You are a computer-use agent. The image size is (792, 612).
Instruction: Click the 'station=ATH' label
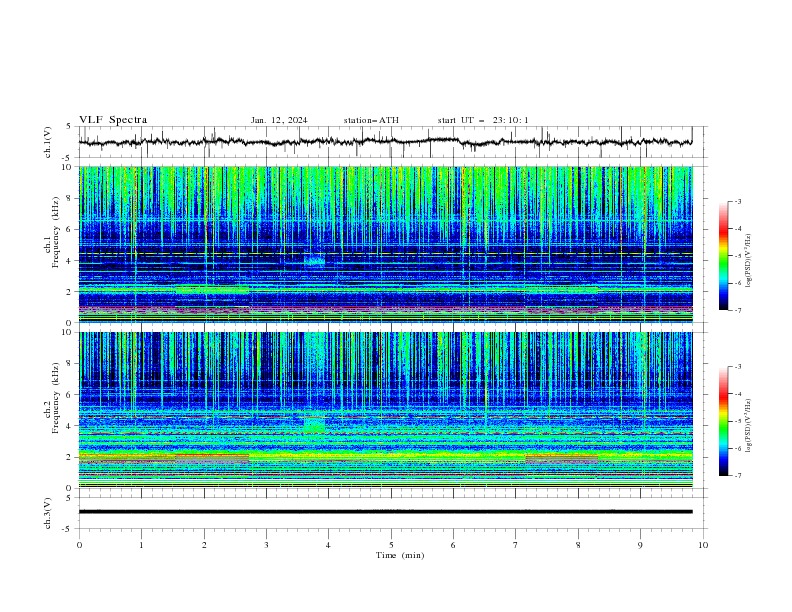(371, 120)
